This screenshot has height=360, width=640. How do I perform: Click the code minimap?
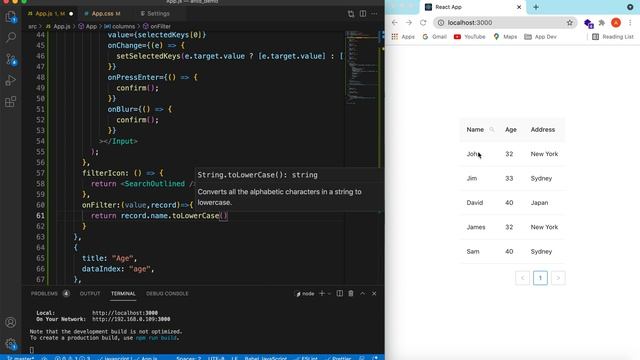[361, 67]
